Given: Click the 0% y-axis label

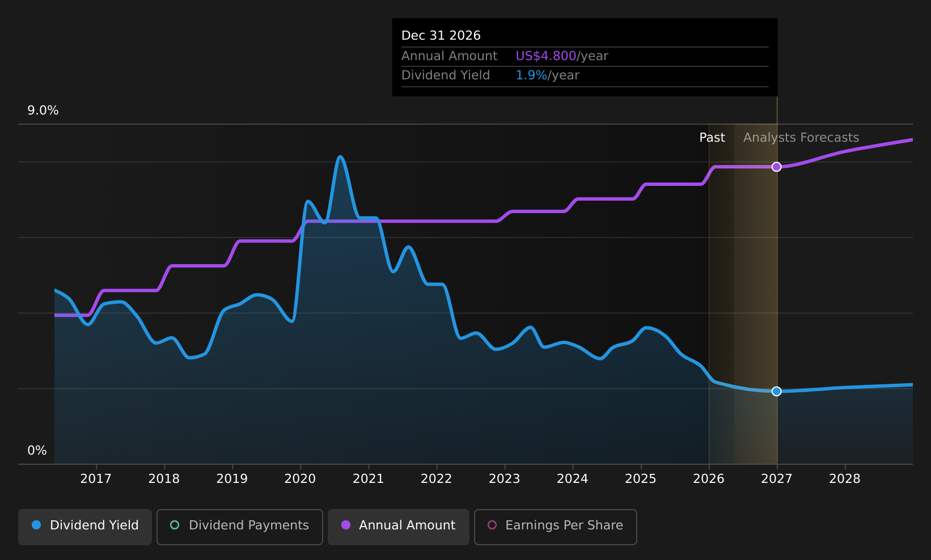Looking at the screenshot, I should pyautogui.click(x=37, y=451).
